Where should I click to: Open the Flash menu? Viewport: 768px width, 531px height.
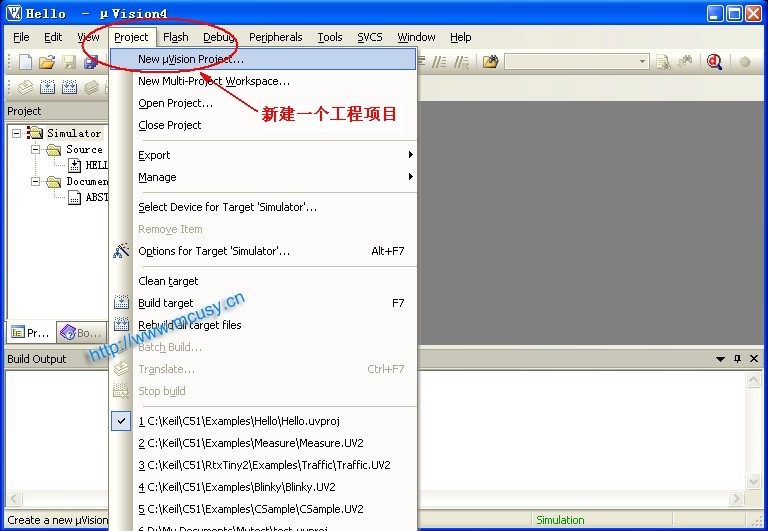click(x=175, y=37)
